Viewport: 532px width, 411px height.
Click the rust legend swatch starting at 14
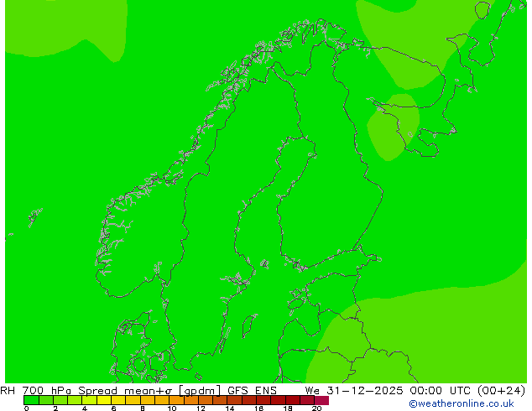pyautogui.click(x=234, y=400)
